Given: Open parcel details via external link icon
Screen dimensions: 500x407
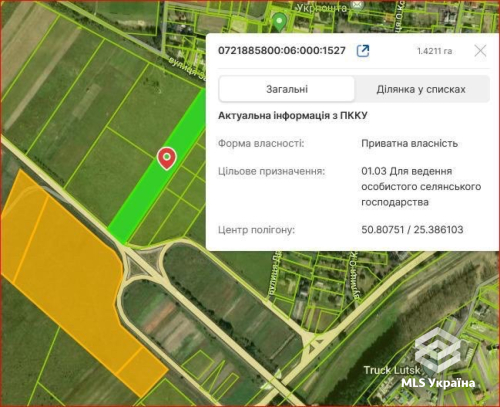Looking at the screenshot, I should 363,51.
